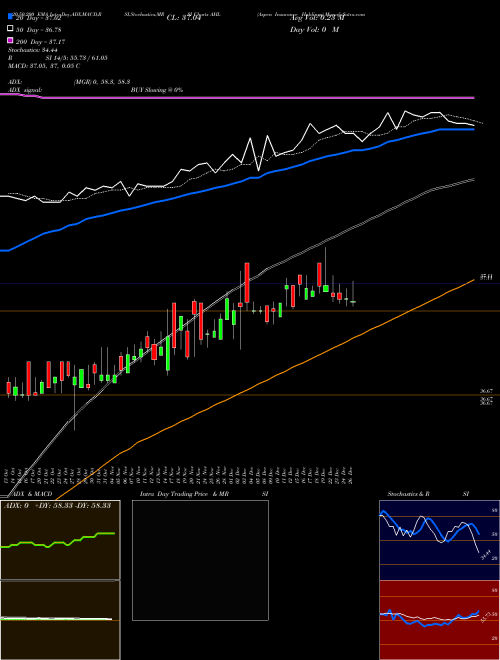Click the 'Stochastics: 34.44' readout
This screenshot has width=500, height=660.
[x=33, y=50]
